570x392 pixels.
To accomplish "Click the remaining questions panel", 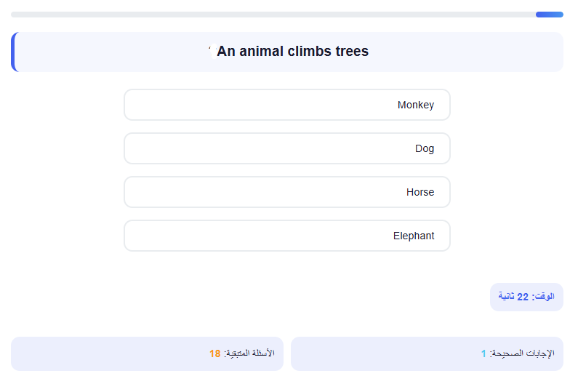I will click(x=147, y=353).
